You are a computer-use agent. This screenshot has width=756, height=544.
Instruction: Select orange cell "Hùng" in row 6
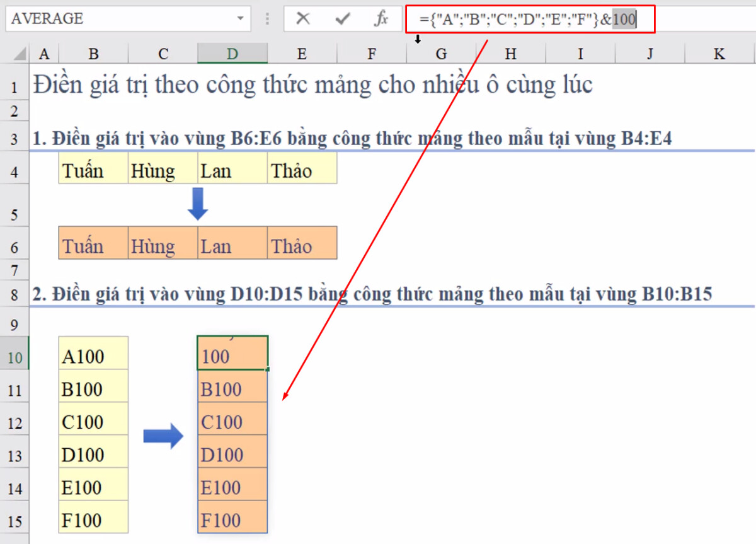163,243
